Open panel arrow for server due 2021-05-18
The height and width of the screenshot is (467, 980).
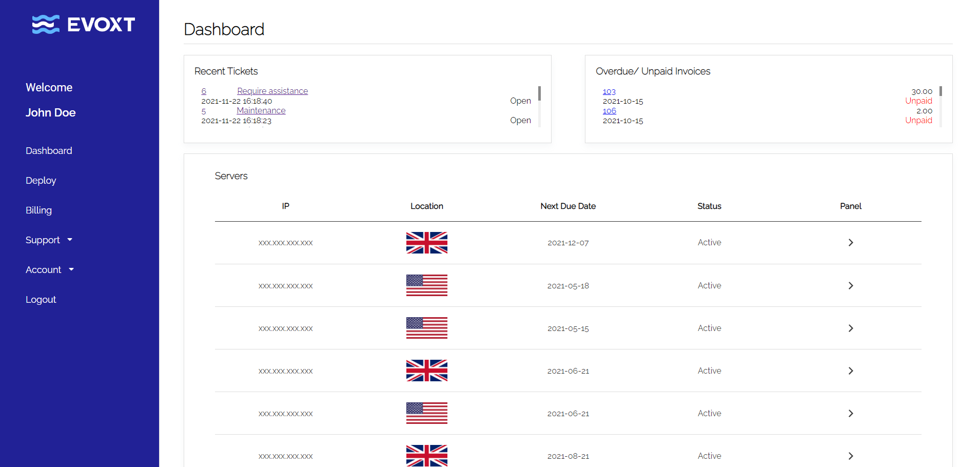pyautogui.click(x=850, y=286)
